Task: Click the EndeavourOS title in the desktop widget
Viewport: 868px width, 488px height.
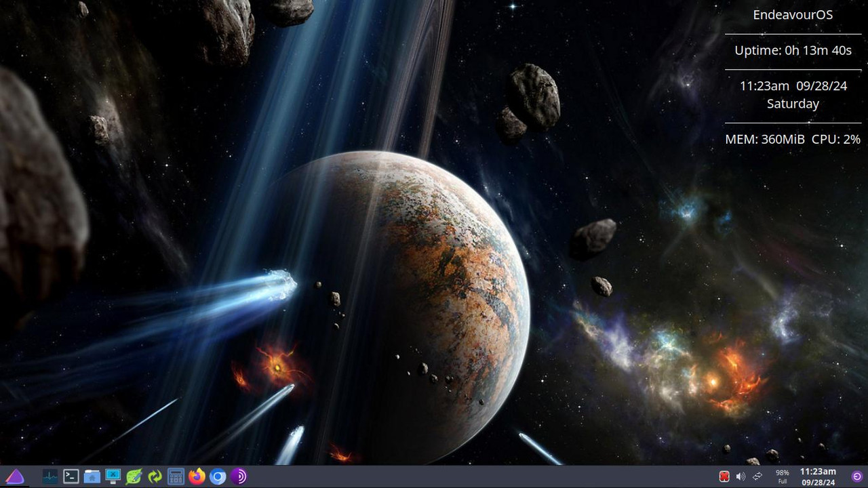Action: coord(793,14)
